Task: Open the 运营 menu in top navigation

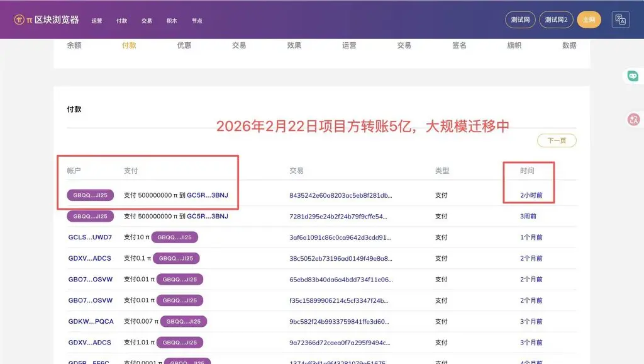Action: (x=96, y=20)
